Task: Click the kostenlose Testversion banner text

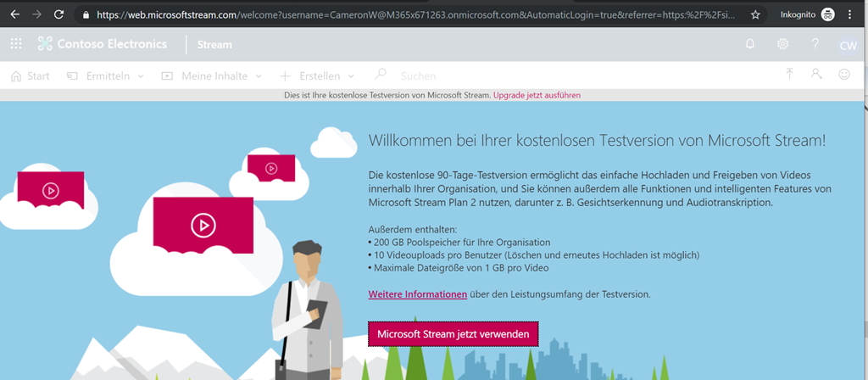Action: pos(387,95)
